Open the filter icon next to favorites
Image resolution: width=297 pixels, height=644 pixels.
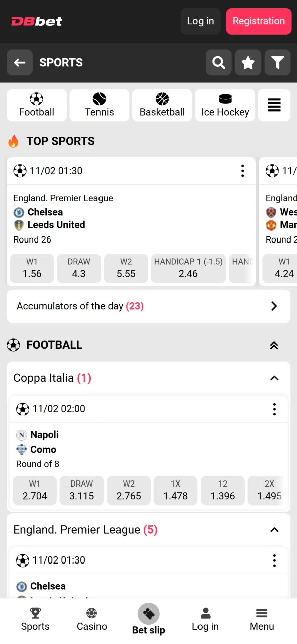277,62
